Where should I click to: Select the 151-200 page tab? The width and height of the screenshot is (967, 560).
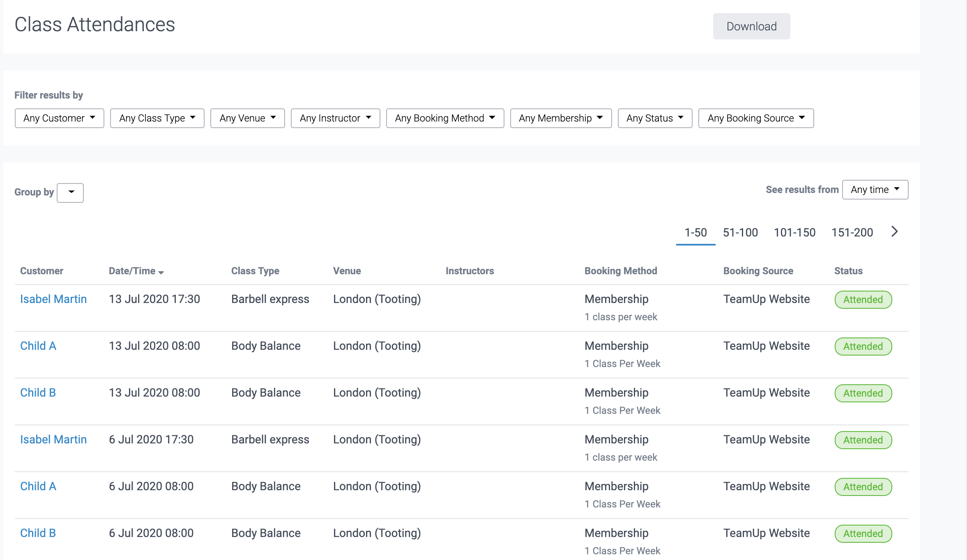(852, 232)
